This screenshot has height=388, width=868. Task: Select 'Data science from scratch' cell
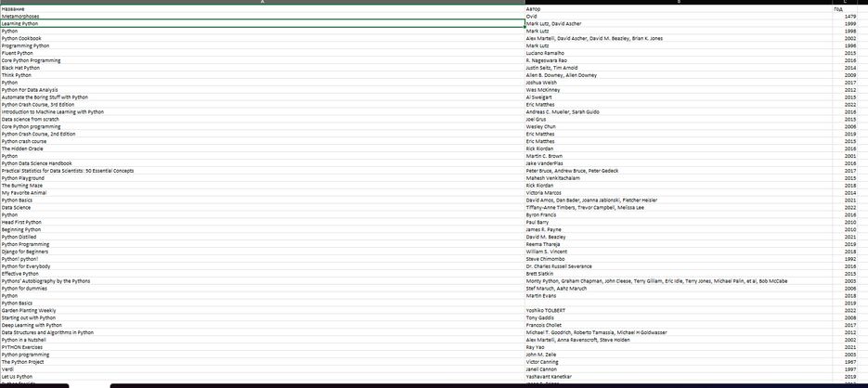263,119
